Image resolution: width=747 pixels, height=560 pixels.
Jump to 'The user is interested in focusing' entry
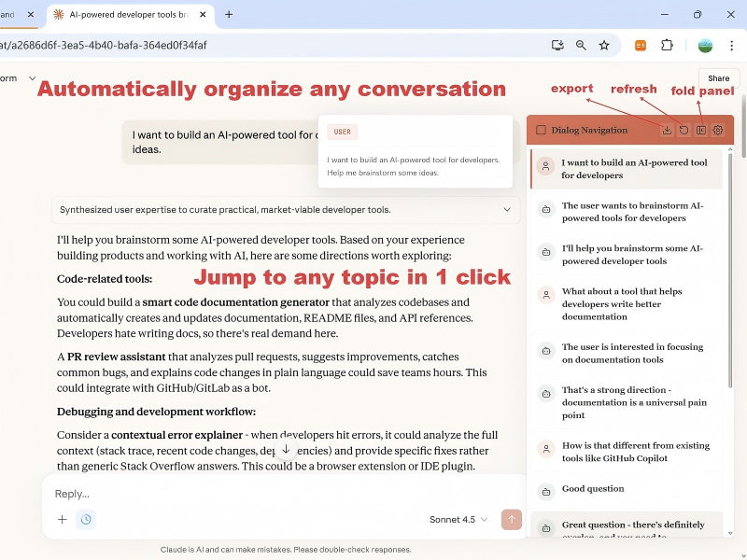click(627, 353)
